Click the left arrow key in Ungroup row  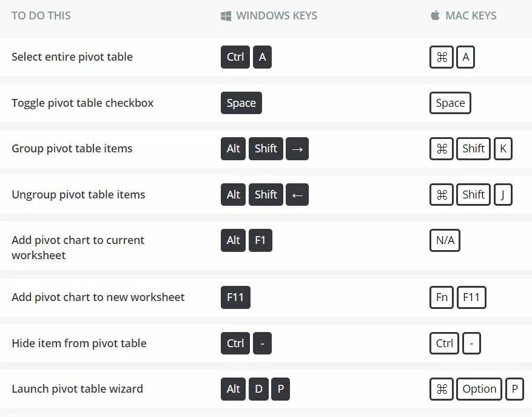(x=297, y=195)
